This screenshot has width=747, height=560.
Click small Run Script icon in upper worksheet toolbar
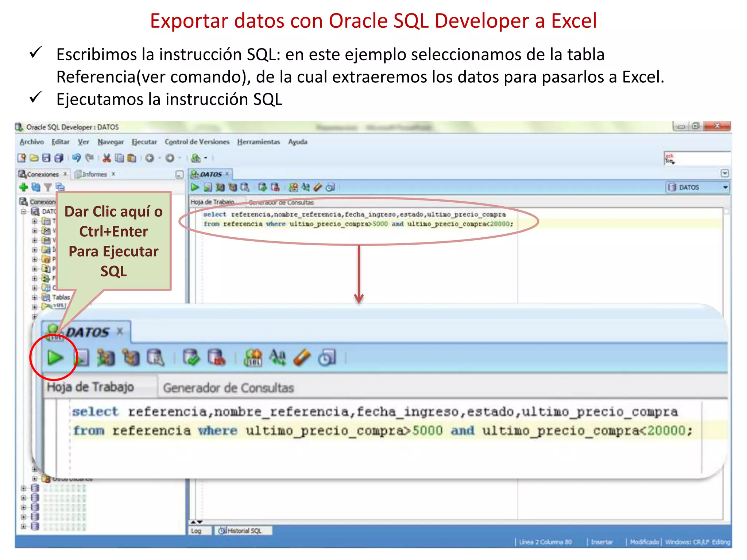point(208,187)
